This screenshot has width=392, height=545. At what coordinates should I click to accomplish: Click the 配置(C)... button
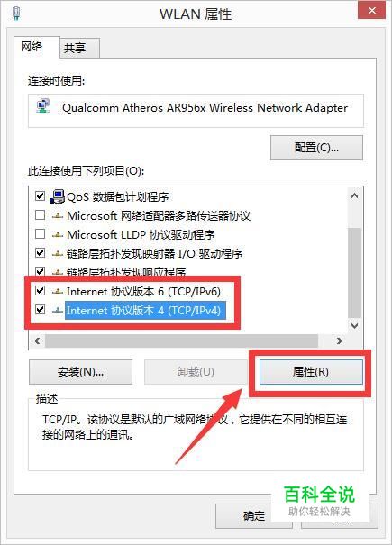[316, 148]
